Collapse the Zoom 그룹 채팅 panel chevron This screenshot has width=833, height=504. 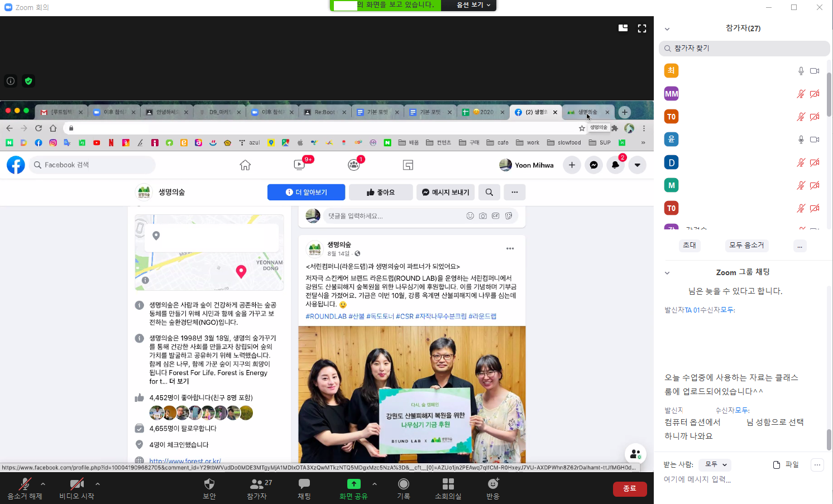pos(667,273)
